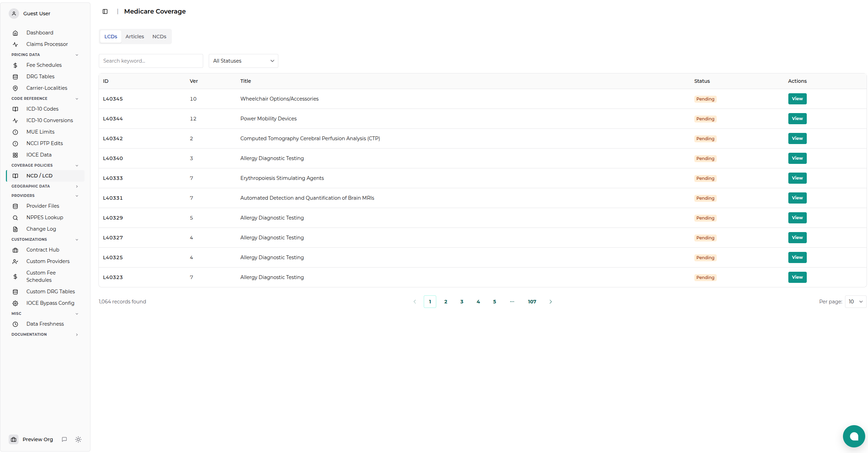Screen dimensions: 868x453
Task: Click the ID cell L40329
Action: 113,218
